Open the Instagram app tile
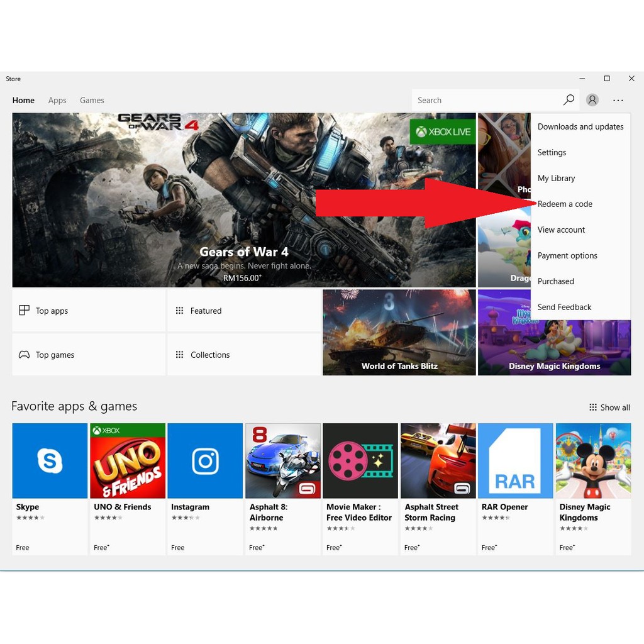The image size is (644, 644). (205, 461)
